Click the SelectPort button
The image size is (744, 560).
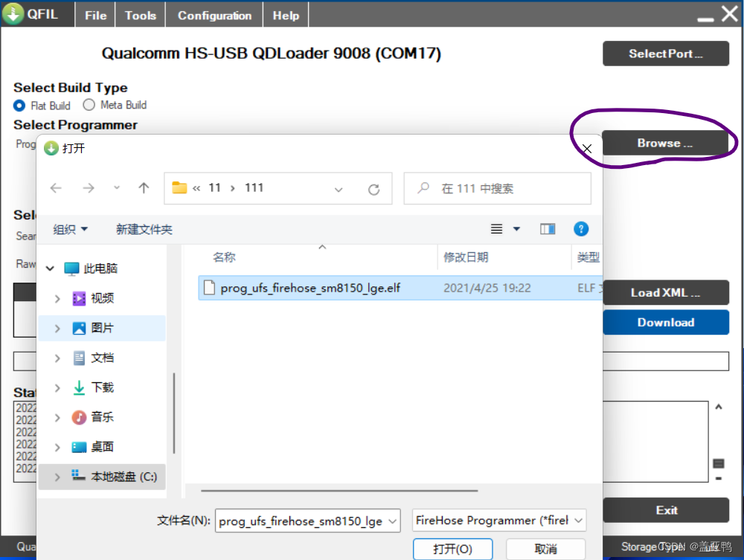[x=666, y=54]
